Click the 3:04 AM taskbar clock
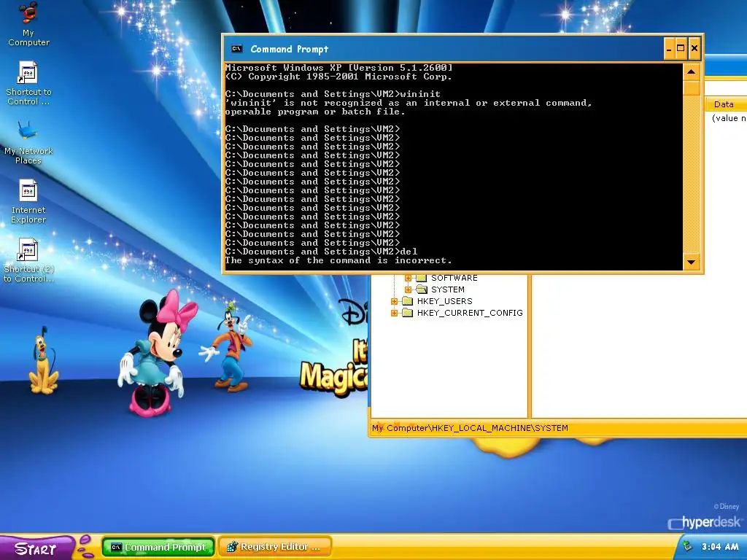Image resolution: width=747 pixels, height=560 pixels. 720,547
